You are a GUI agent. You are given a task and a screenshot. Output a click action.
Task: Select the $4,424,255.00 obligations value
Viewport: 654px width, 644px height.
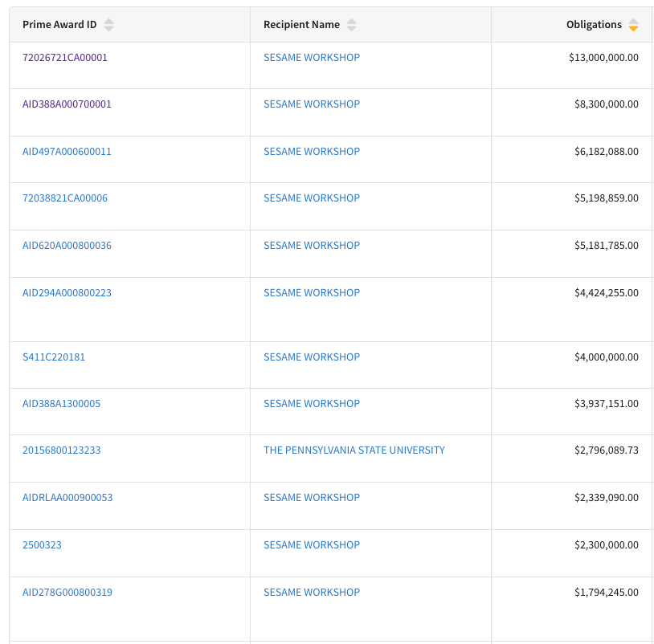607,293
